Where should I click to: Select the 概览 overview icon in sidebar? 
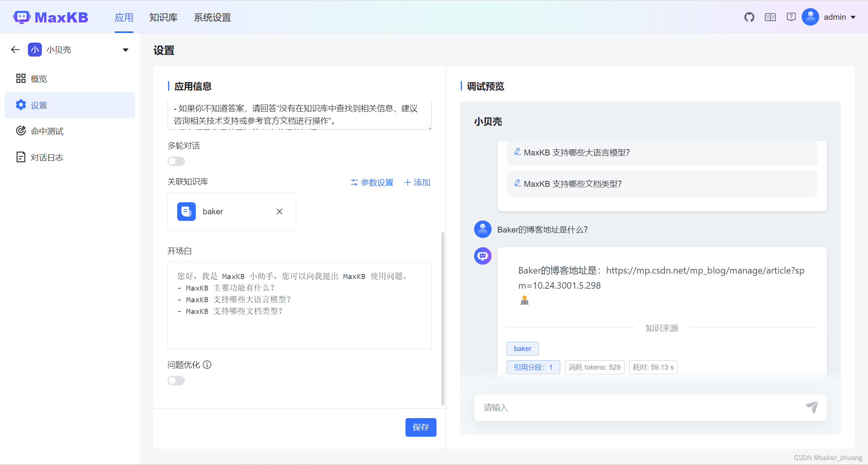(21, 78)
